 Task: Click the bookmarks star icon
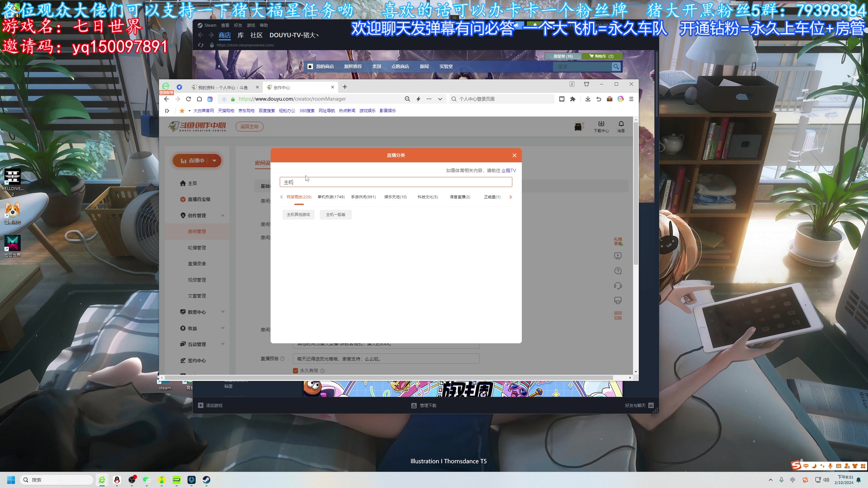pyautogui.click(x=182, y=111)
